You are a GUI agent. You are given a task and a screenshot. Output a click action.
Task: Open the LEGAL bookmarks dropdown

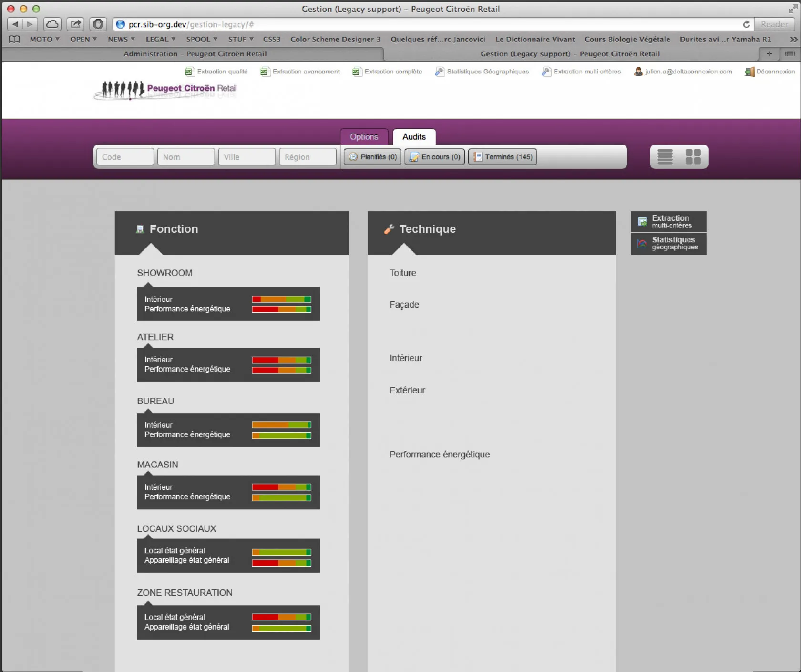pos(160,39)
